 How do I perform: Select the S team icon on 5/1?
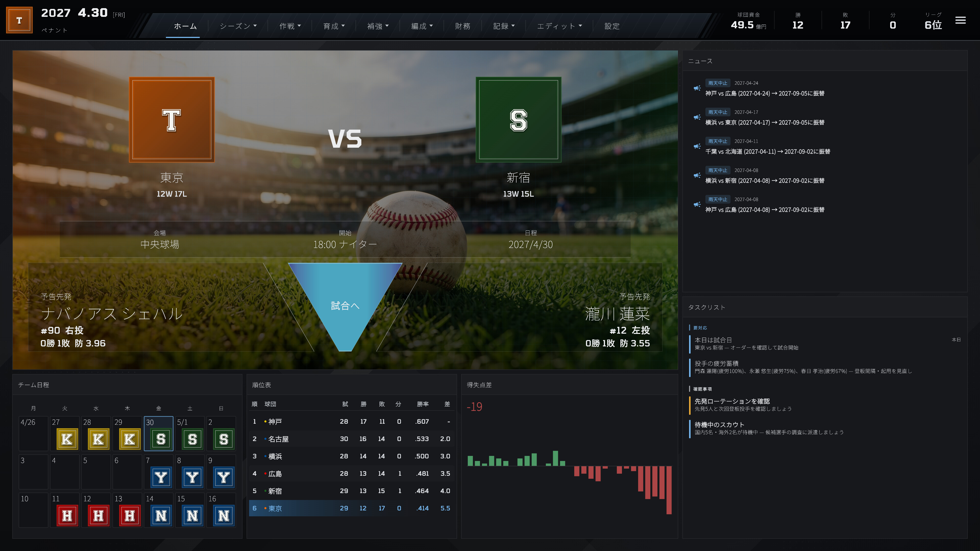pyautogui.click(x=192, y=439)
